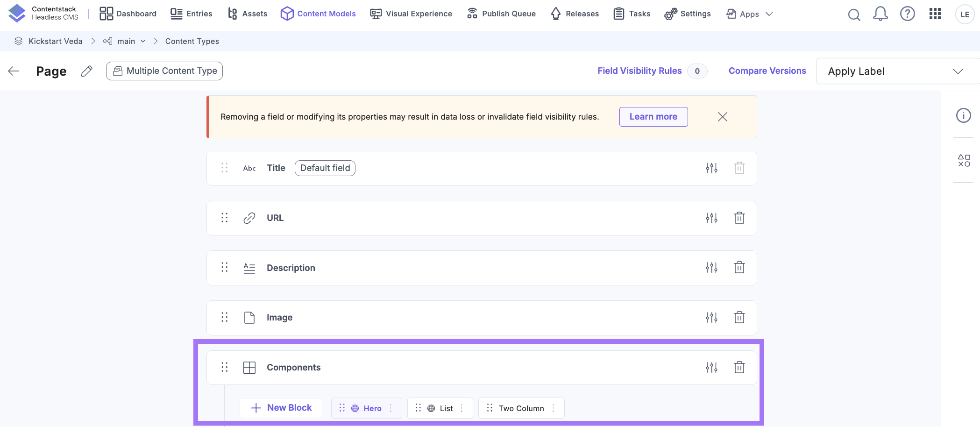
Task: Click the Components field label
Action: point(294,368)
